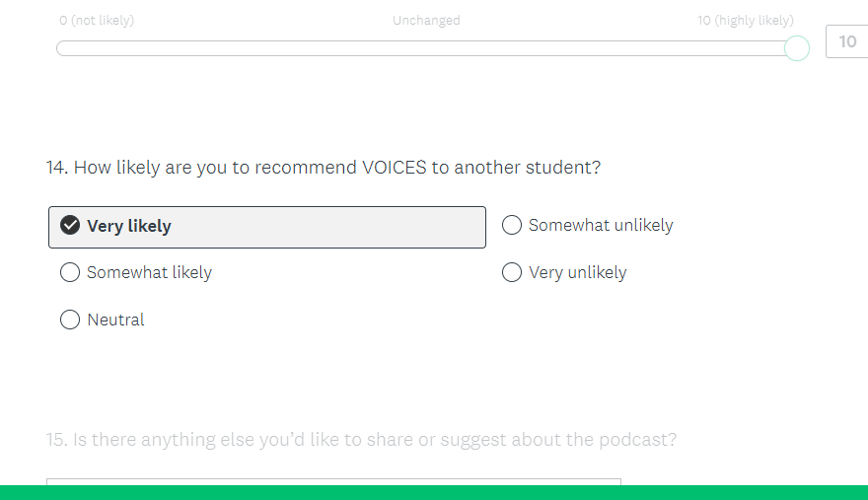Select the Somewhat likely radio button

[x=70, y=273]
